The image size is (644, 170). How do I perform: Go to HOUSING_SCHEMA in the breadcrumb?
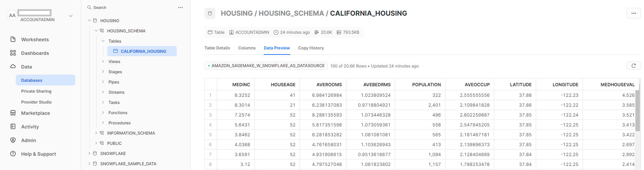(291, 13)
